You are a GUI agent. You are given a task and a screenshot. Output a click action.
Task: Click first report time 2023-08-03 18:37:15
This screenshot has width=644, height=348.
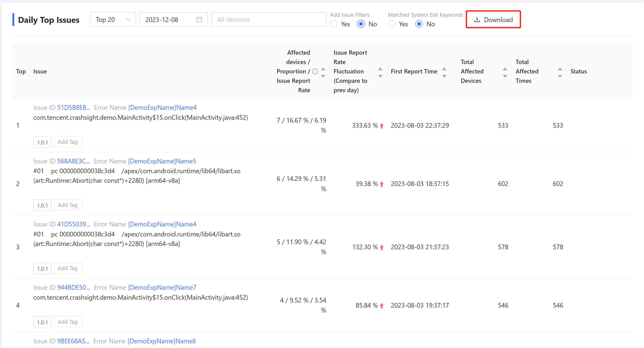[420, 184]
